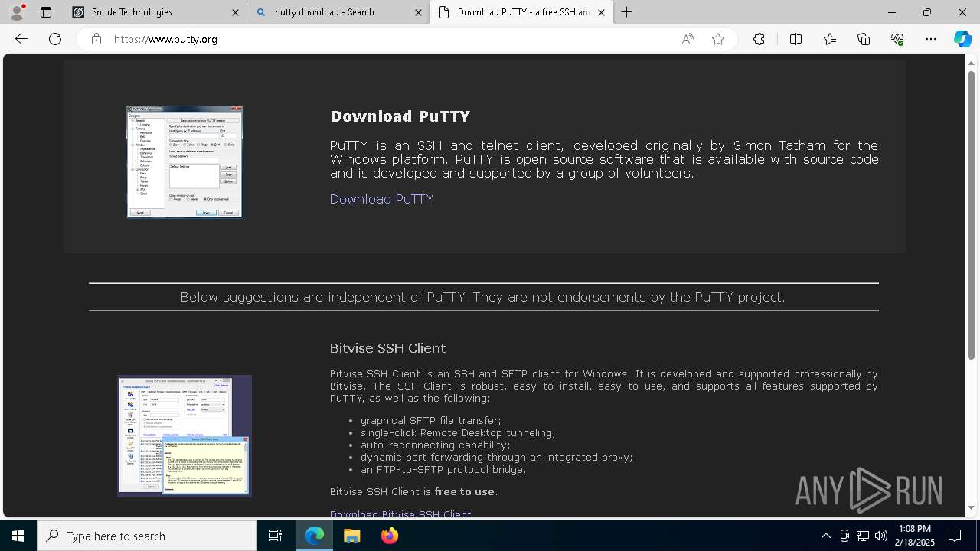Screen dimensions: 980x551
Task: Minimize the Edge browser window
Action: pos(892,12)
